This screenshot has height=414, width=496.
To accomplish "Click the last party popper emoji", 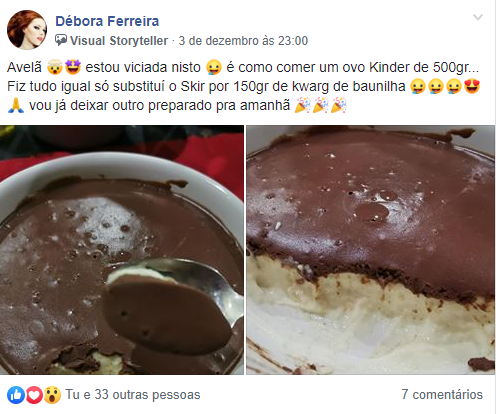I will (x=339, y=105).
